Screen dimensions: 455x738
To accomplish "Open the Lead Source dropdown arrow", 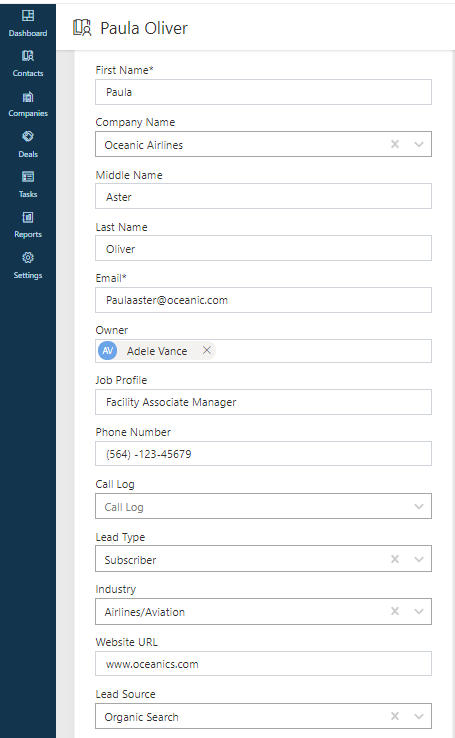I will tap(419, 716).
